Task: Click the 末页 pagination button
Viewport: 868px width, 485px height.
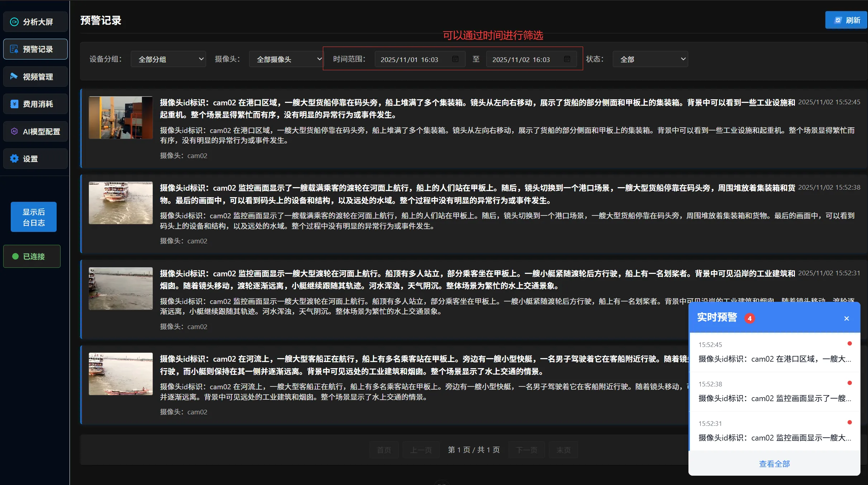Action: pyautogui.click(x=563, y=450)
